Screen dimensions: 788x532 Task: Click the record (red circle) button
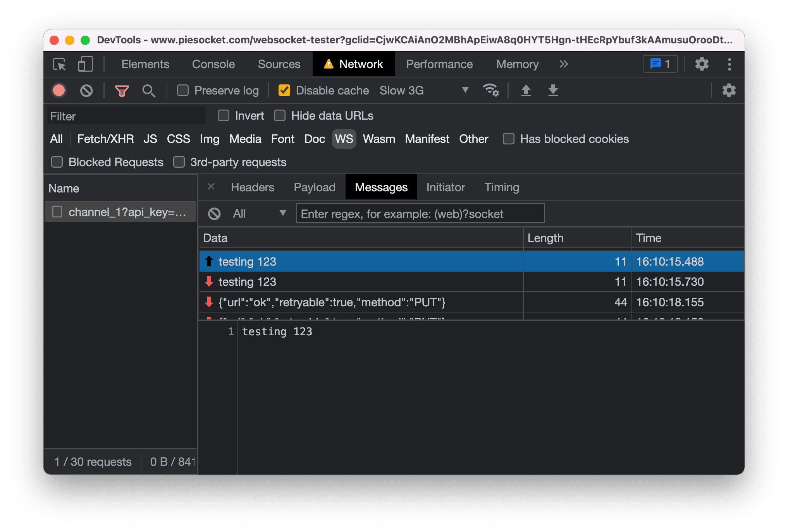point(60,90)
